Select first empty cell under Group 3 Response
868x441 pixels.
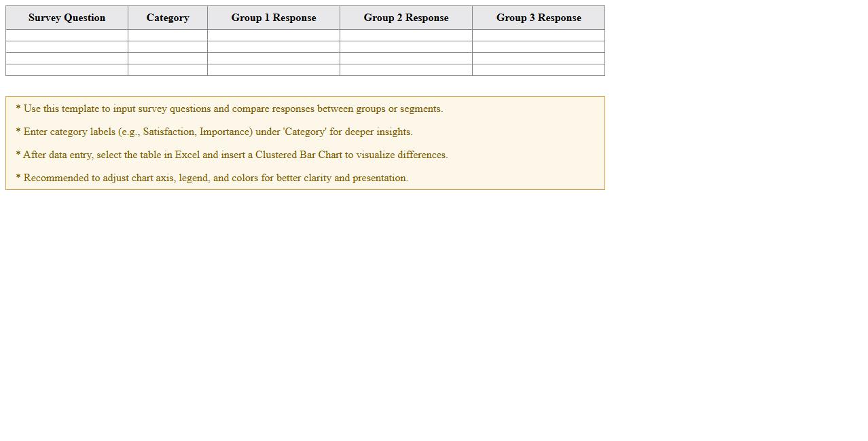(538, 35)
